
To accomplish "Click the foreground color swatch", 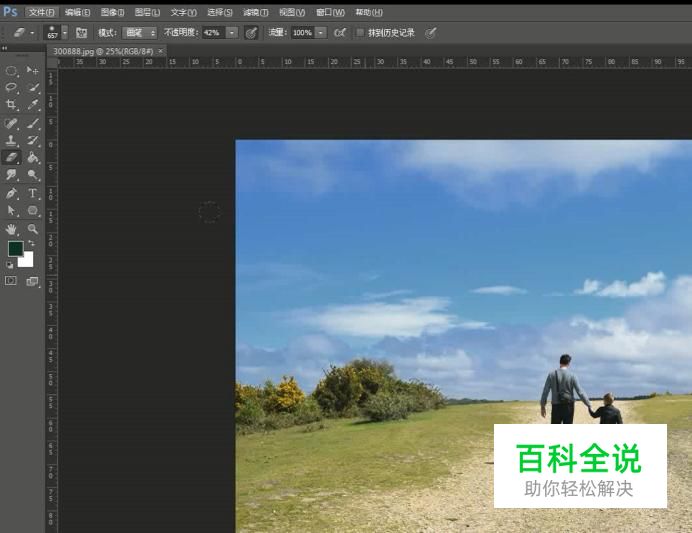I will pos(16,248).
